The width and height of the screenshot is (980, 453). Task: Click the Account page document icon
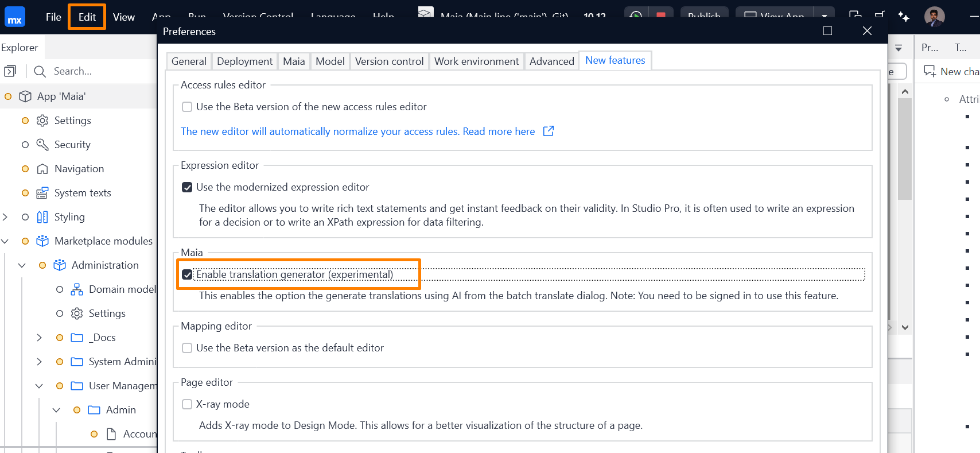[111, 434]
